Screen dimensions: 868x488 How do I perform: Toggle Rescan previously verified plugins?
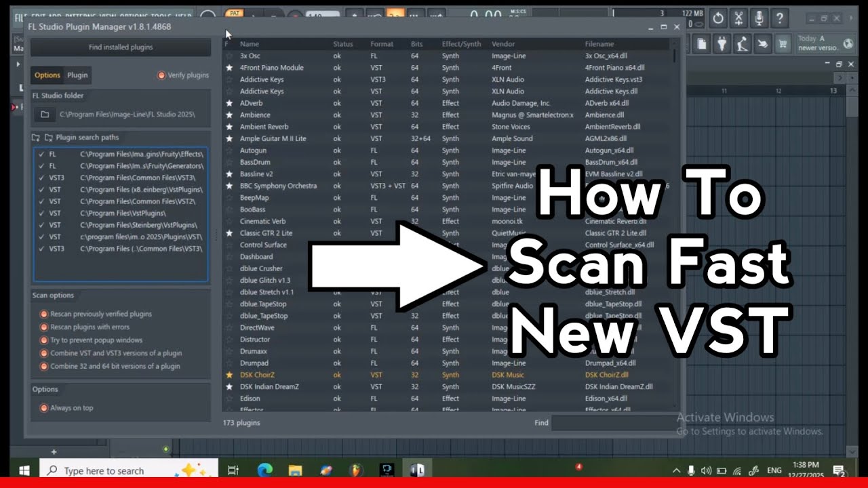pos(44,314)
